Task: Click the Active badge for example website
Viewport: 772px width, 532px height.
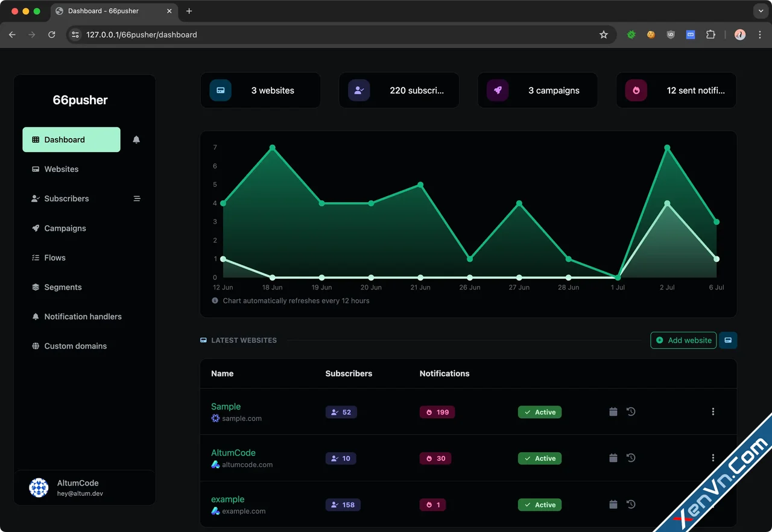Action: pyautogui.click(x=539, y=505)
